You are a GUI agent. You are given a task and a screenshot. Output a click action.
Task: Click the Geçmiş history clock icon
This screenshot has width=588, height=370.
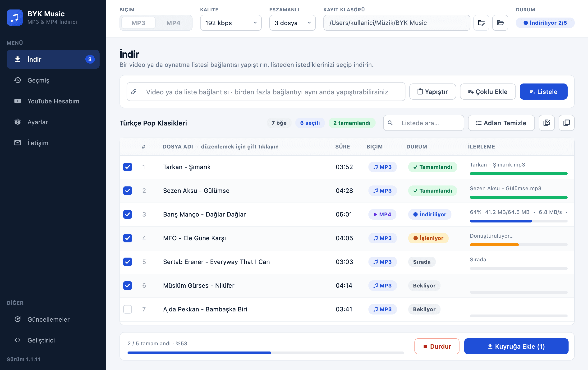coord(18,80)
